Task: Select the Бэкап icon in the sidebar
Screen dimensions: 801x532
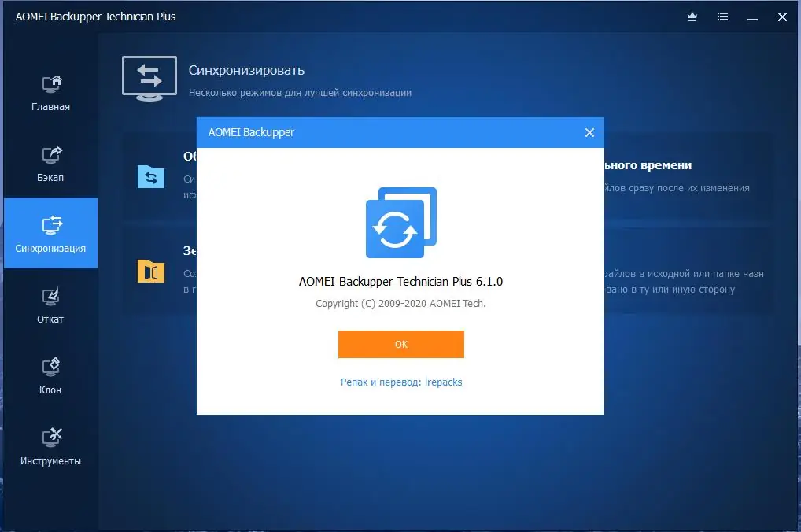Action: 50,154
